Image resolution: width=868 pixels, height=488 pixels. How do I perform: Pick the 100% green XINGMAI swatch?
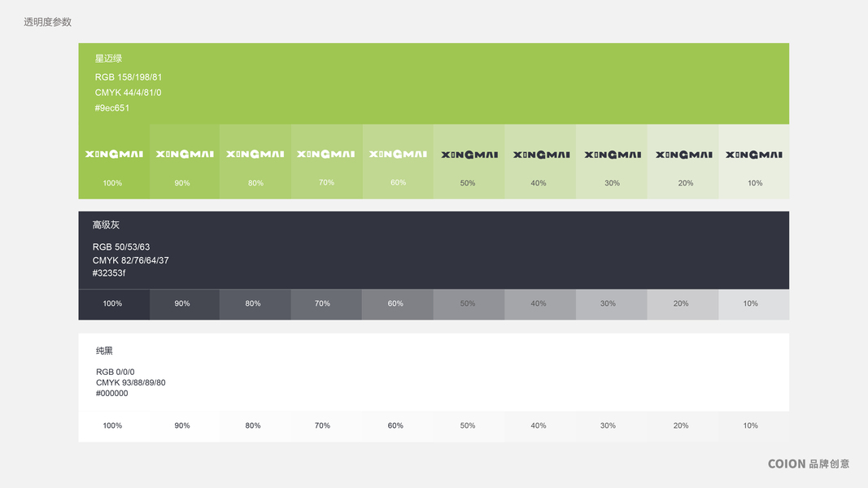pos(114,162)
